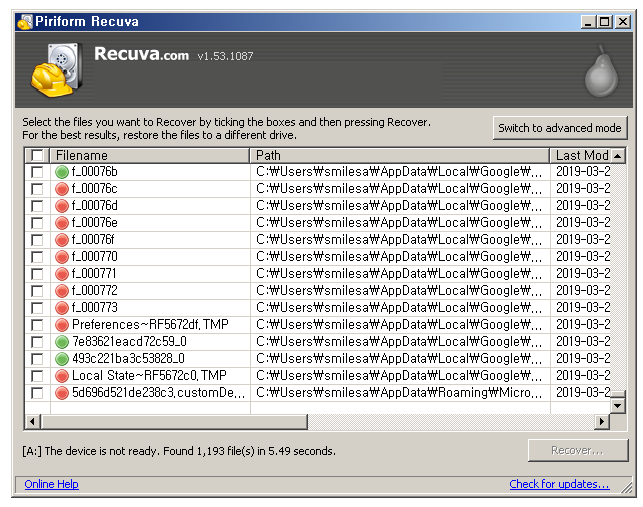Sort by the Path column header

(x=400, y=155)
